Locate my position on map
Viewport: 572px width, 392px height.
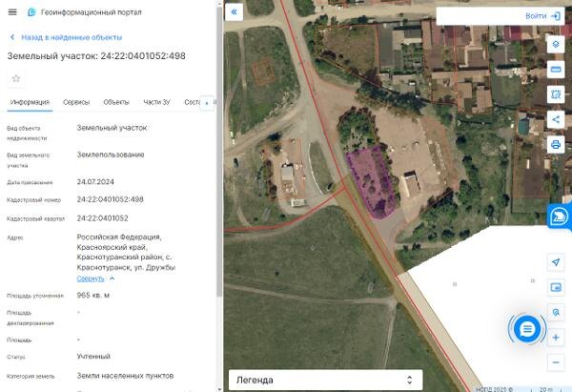point(556,262)
